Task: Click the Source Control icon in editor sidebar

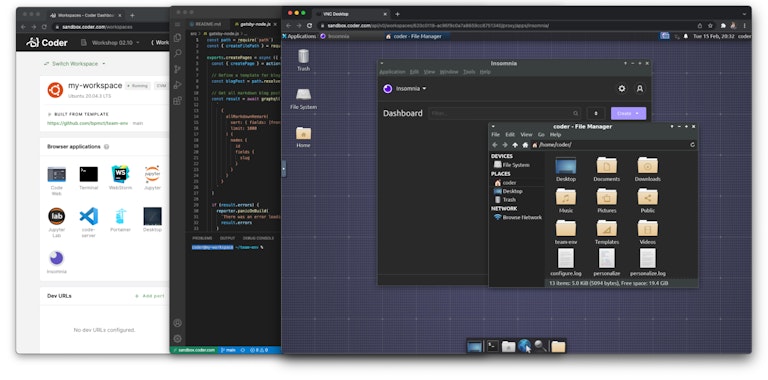Action: pyautogui.click(x=177, y=69)
